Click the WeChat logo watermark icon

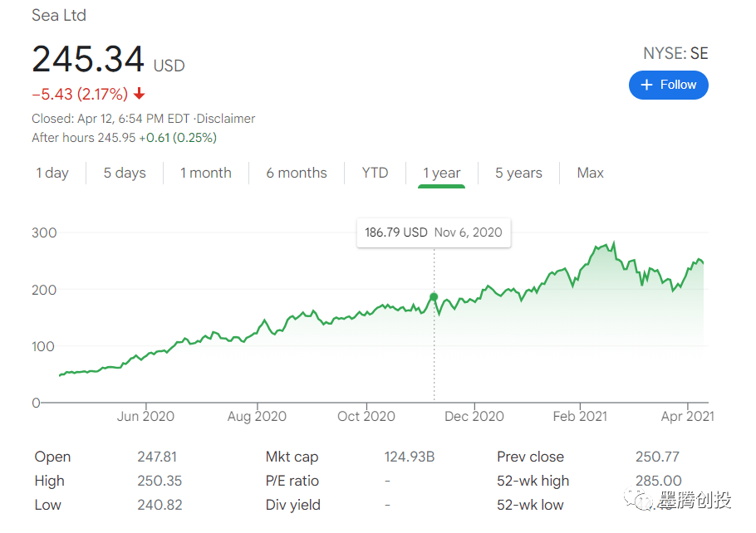tap(640, 500)
